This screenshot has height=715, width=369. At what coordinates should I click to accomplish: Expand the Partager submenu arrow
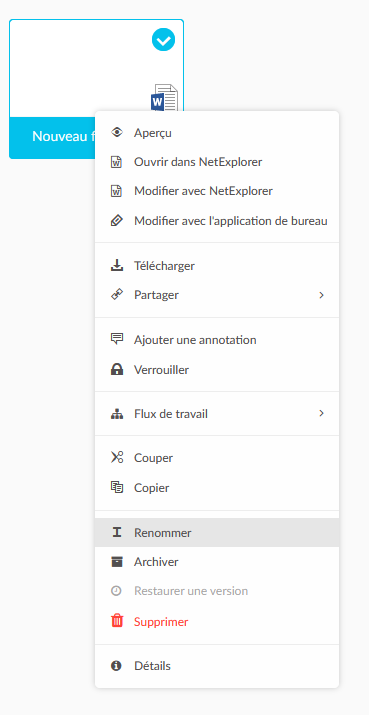tap(322, 295)
